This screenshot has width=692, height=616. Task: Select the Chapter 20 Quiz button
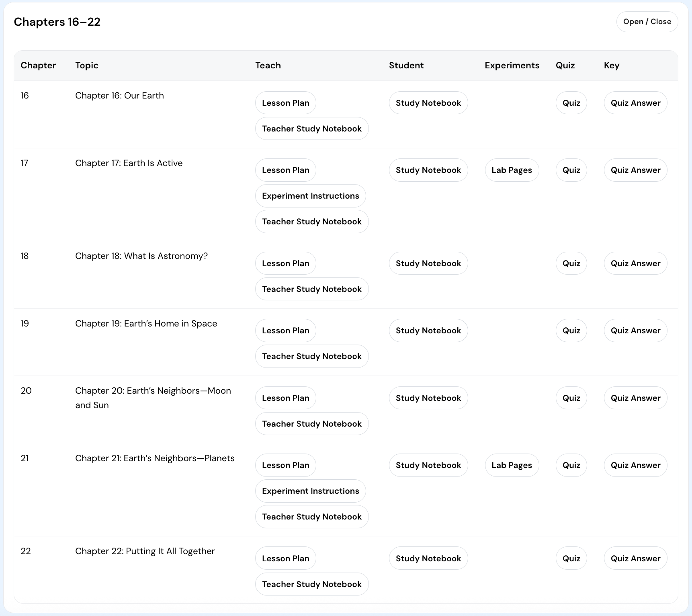click(x=571, y=398)
